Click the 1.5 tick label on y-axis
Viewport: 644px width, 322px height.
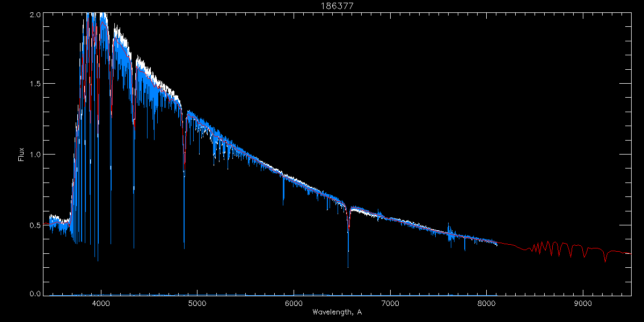click(x=35, y=84)
